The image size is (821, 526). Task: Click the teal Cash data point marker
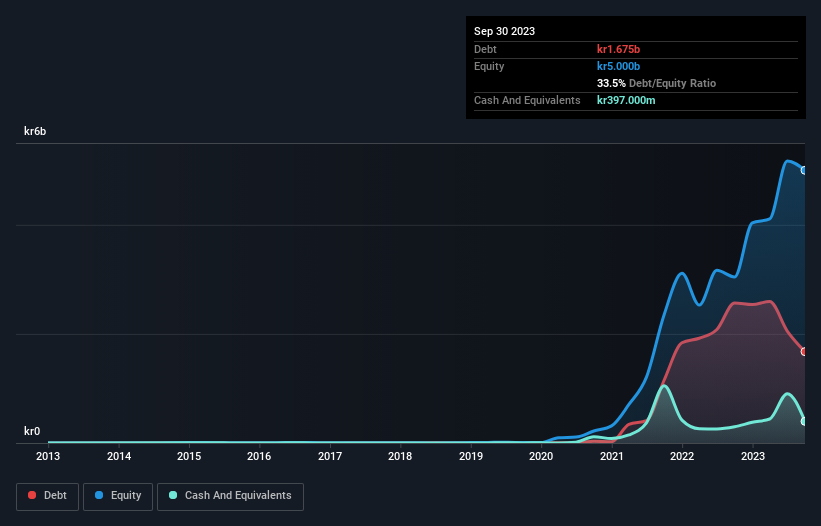tap(804, 421)
